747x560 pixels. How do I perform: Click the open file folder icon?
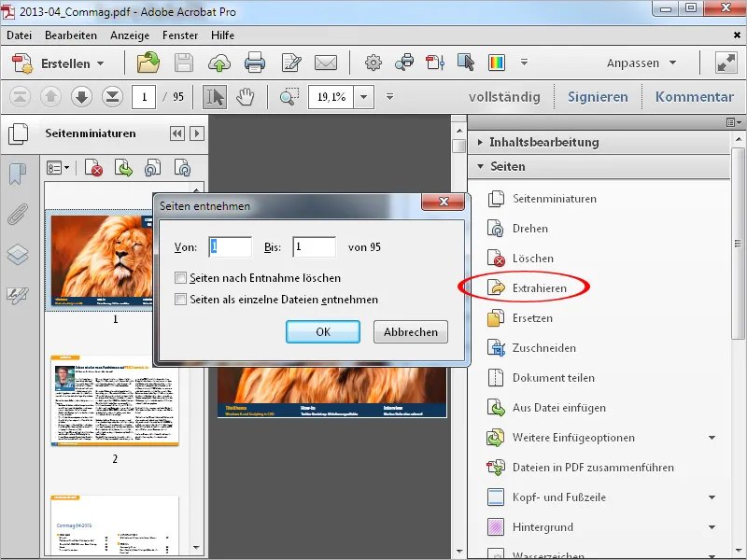[148, 63]
